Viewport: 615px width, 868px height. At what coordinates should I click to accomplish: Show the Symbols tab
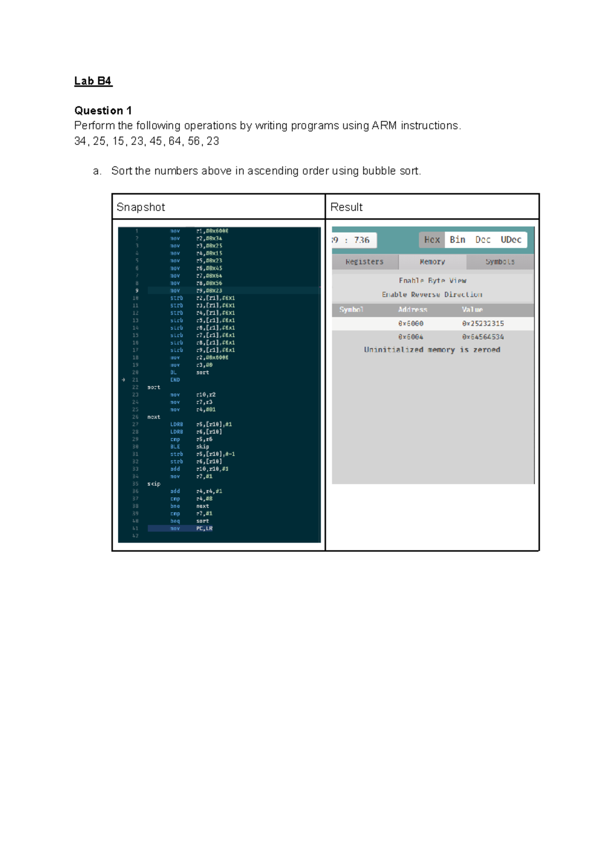click(500, 262)
